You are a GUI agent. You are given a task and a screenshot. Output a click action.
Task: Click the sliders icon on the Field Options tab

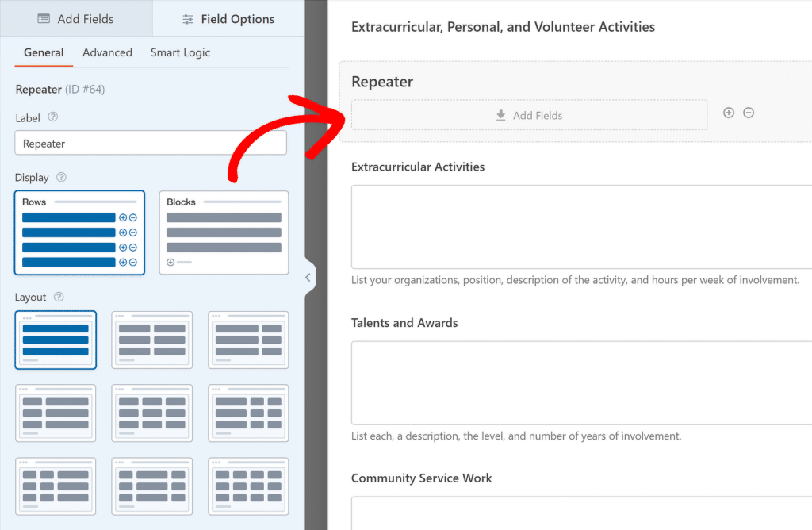187,17
